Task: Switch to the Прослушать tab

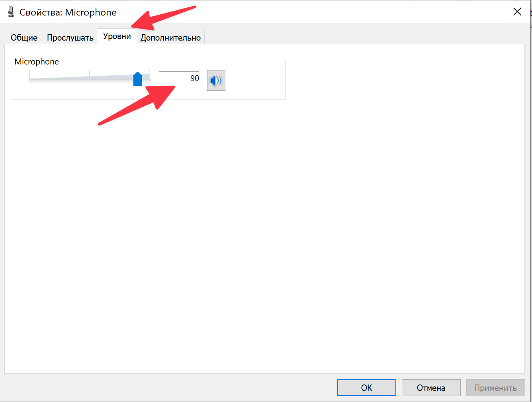Action: pyautogui.click(x=70, y=37)
